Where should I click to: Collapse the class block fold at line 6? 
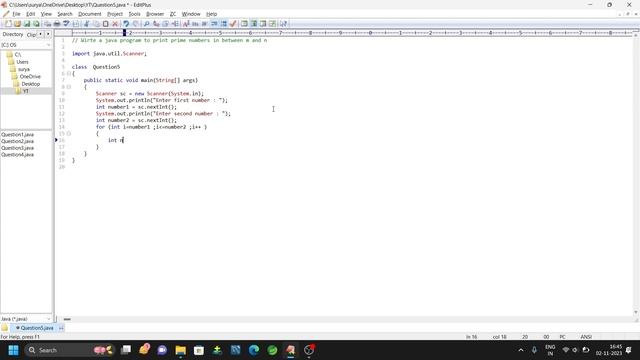tap(69, 73)
